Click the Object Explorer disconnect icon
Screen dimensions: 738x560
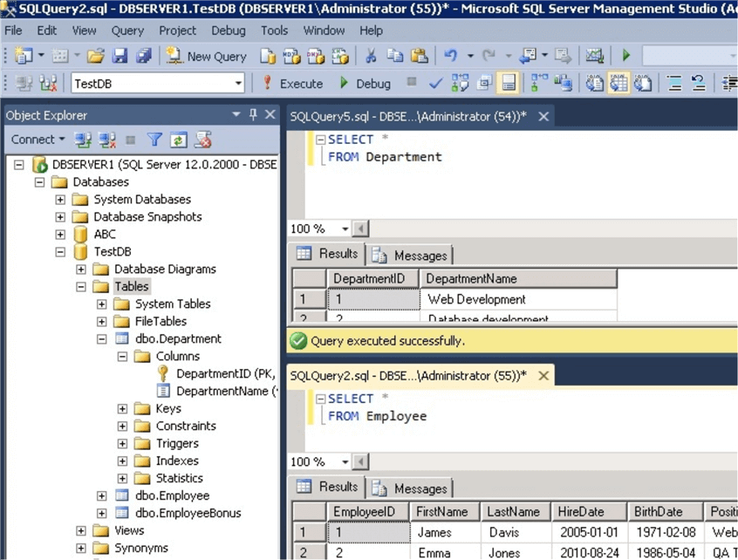tap(106, 140)
